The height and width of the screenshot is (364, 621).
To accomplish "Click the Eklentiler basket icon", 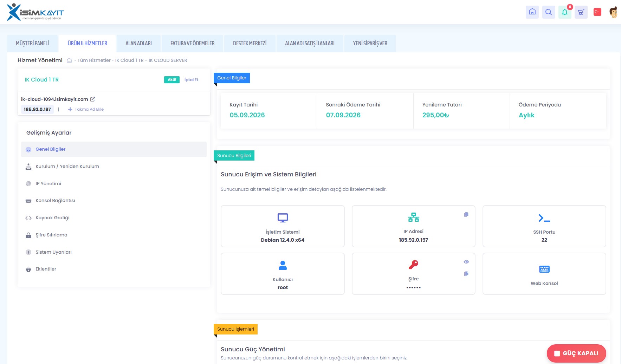I will pyautogui.click(x=28, y=269).
